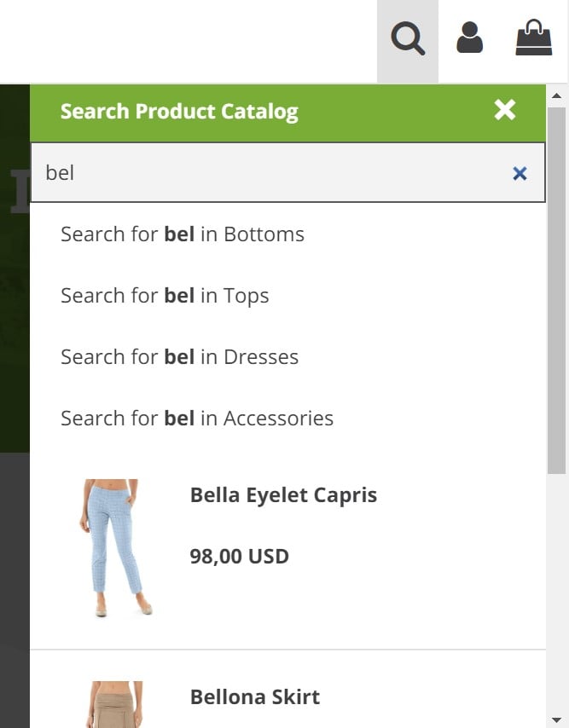This screenshot has width=569, height=728.
Task: Click the magnifying glass search icon
Action: click(408, 38)
